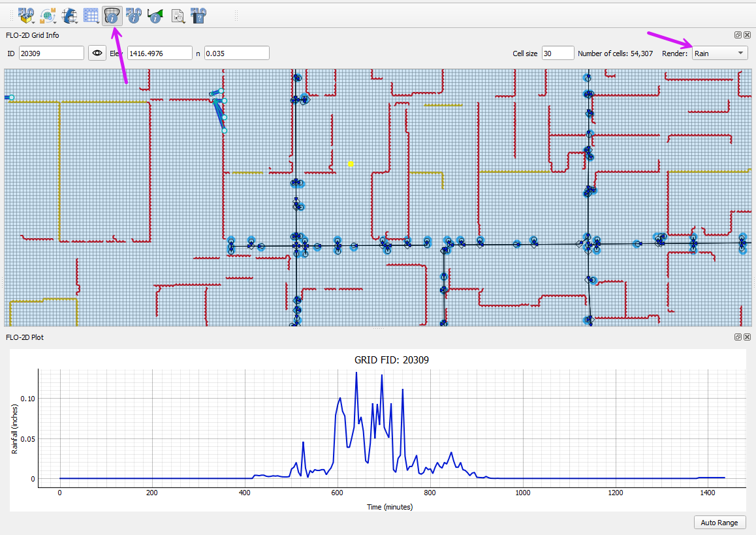Open the FLO-2D grid tools globe icon

[x=69, y=15]
